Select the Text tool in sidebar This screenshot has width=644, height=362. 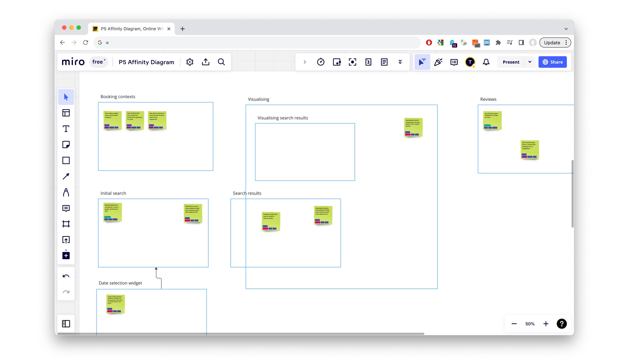pos(66,129)
